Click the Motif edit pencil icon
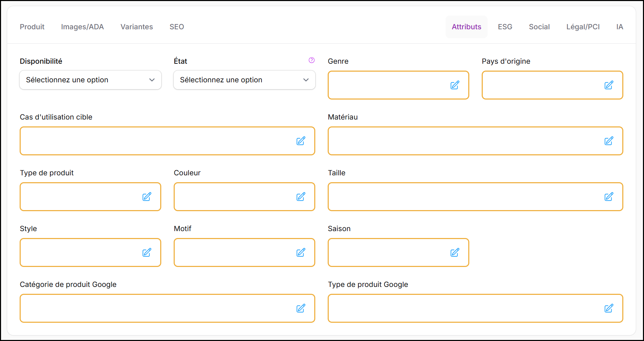Image resolution: width=644 pixels, height=341 pixels. pyautogui.click(x=300, y=252)
